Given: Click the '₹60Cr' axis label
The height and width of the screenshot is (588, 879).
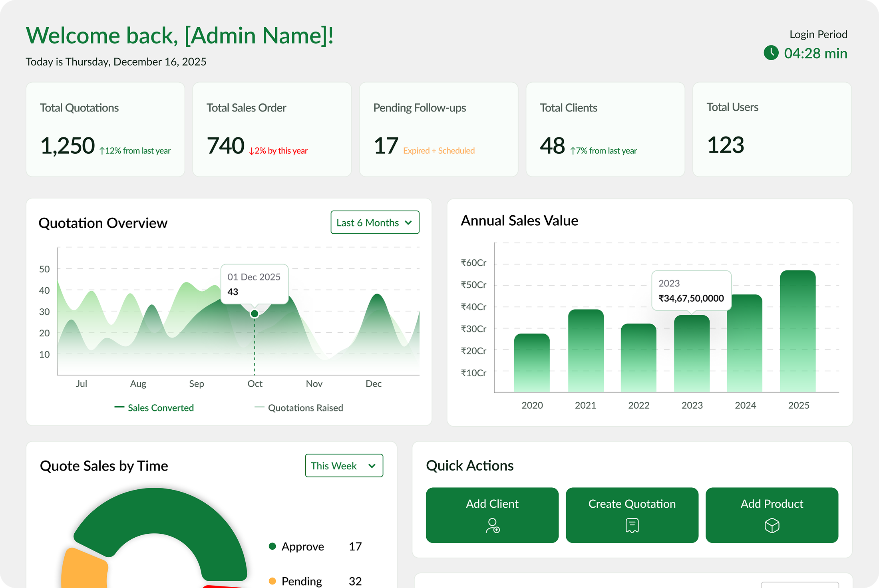Looking at the screenshot, I should point(473,262).
